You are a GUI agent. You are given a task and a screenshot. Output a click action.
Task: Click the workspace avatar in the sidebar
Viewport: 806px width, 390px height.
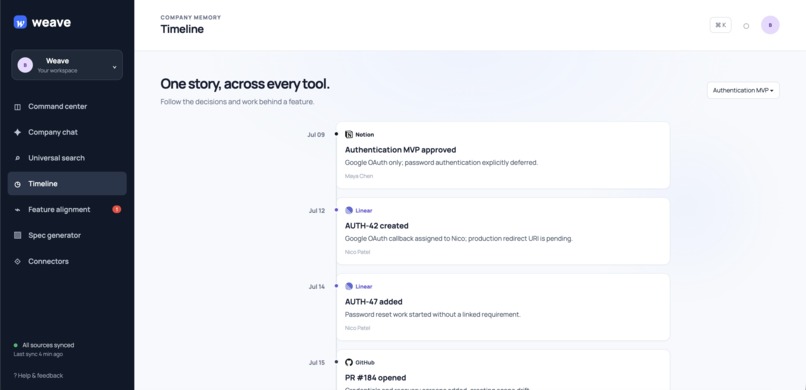[25, 65]
